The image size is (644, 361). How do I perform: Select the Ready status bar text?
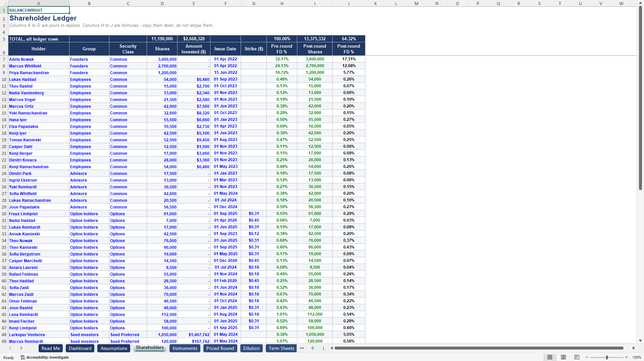[8, 358]
